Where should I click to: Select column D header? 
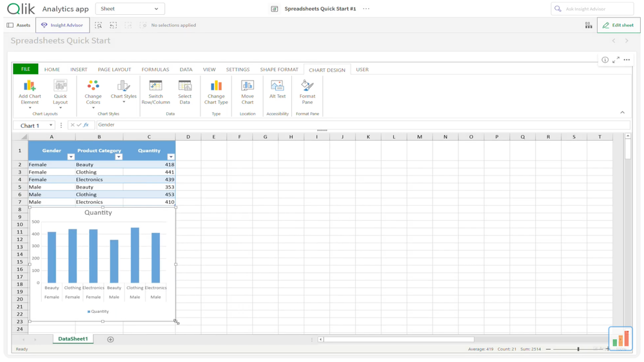(x=188, y=137)
